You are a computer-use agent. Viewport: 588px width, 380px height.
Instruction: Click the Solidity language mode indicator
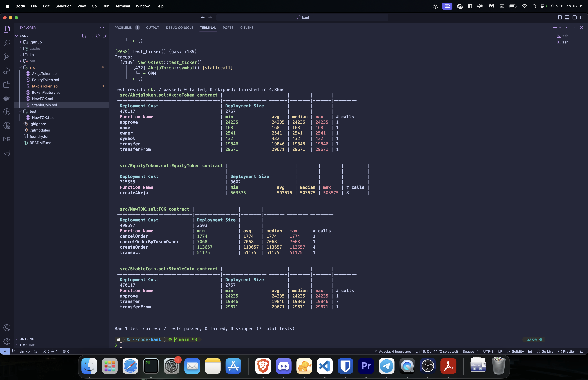(517, 351)
